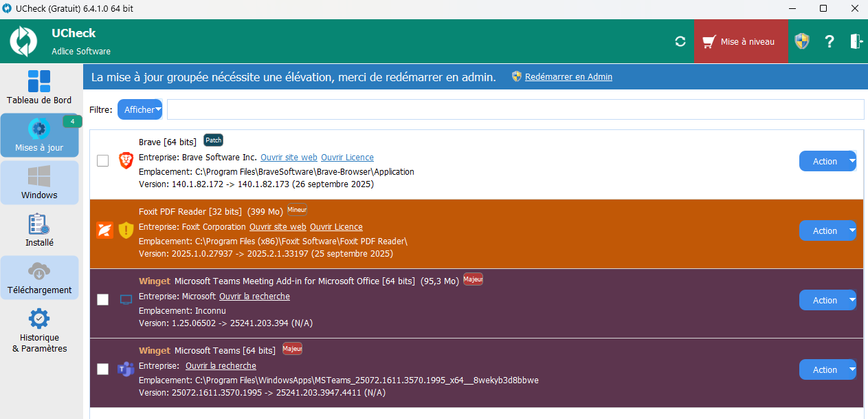The width and height of the screenshot is (868, 419).
Task: Click the Foxit version 2025.1.0.27937 line
Action: pos(266,254)
